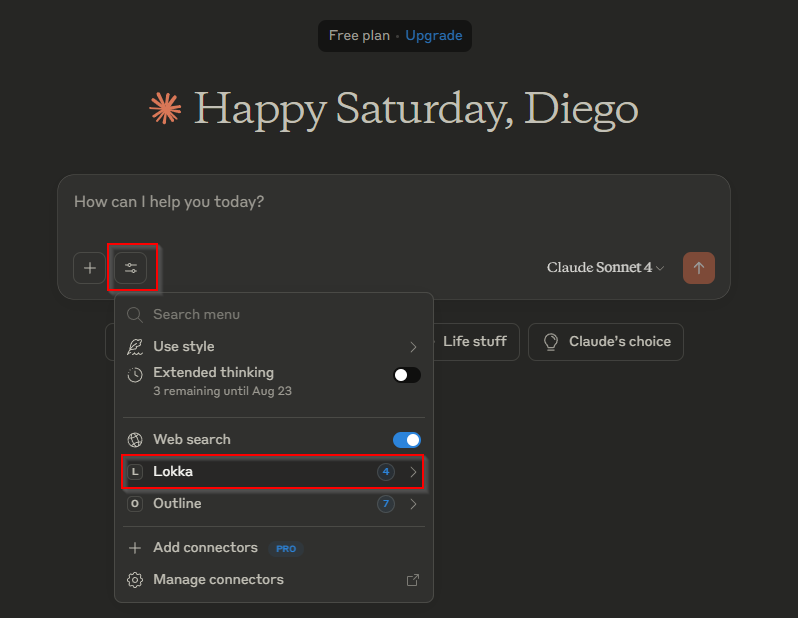Enable the Extended thinking toggle
Screen dimensions: 798x618
pyautogui.click(x=407, y=375)
